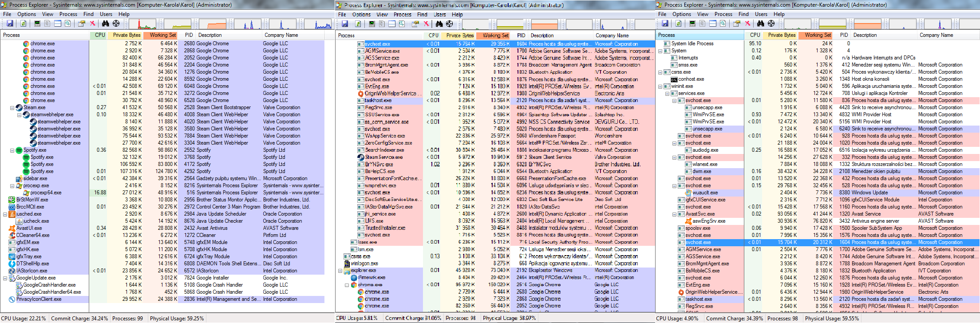Collapse the GoogleUpdate.exe tree in left window
980x323 pixels.
coord(5,278)
